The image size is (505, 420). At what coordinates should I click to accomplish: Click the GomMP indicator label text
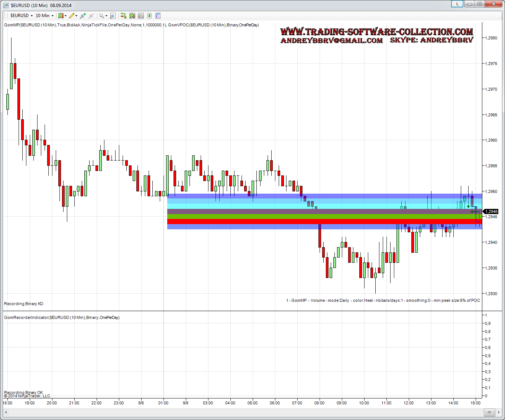pyautogui.click(x=85, y=25)
